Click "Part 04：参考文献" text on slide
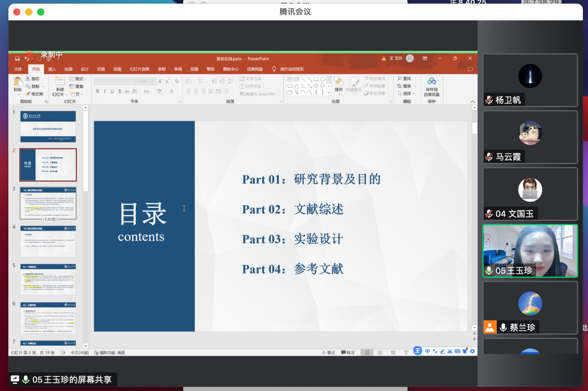Screen dimensions: 588x391 pos(293,269)
